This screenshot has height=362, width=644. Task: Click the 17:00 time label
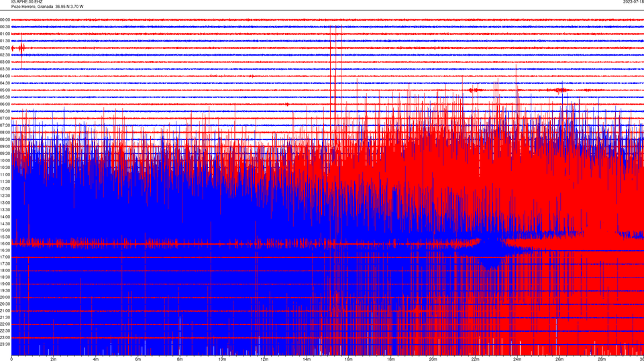[5, 257]
